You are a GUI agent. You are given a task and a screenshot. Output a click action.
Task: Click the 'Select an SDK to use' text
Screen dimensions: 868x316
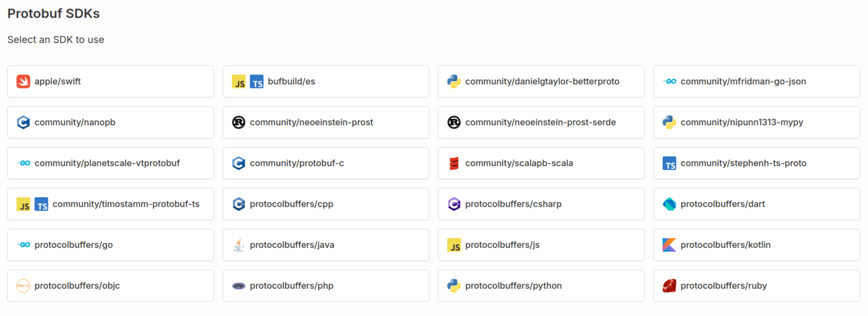point(56,40)
